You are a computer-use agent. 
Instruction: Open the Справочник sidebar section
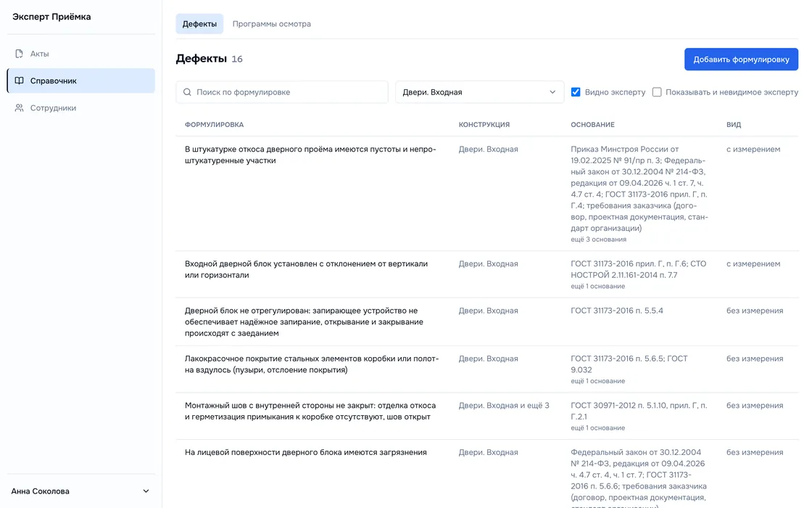80,81
